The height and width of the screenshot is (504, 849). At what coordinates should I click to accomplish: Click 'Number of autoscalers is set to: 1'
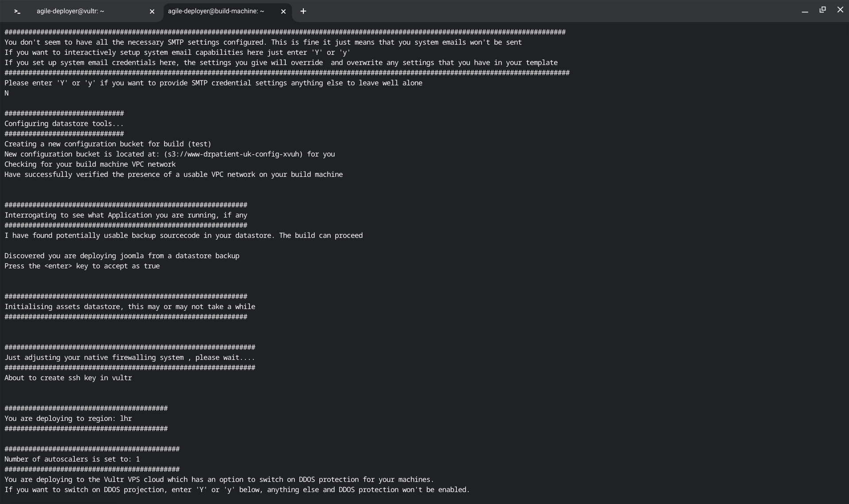(72, 459)
